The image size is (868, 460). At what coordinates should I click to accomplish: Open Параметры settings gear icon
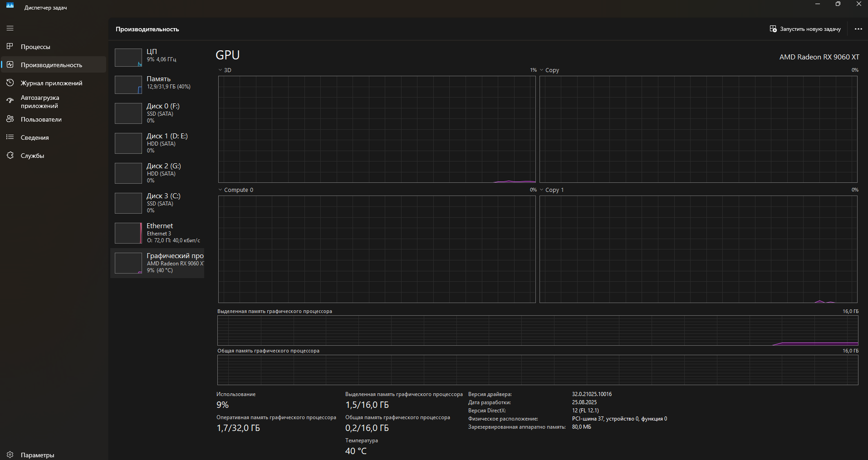(10, 455)
